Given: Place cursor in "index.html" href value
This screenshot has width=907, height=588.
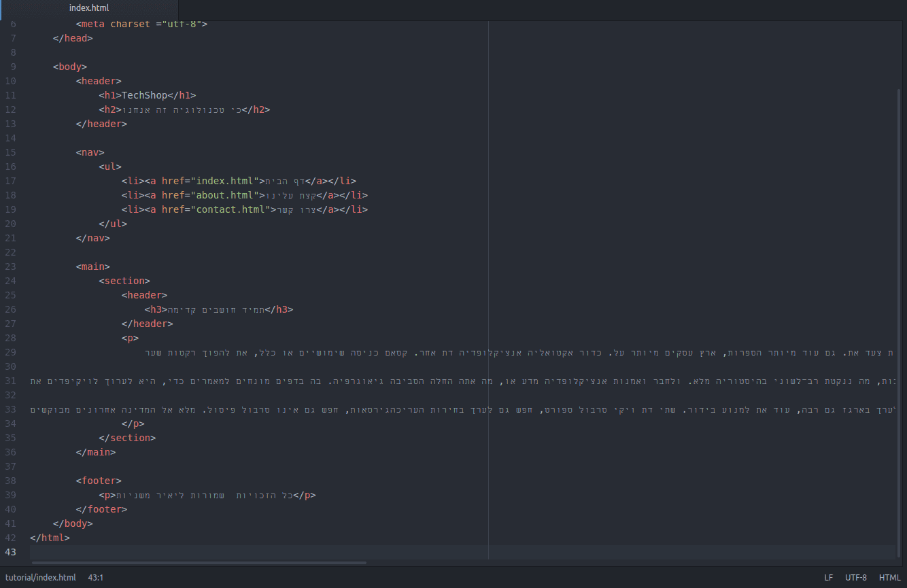Looking at the screenshot, I should pyautogui.click(x=227, y=181).
